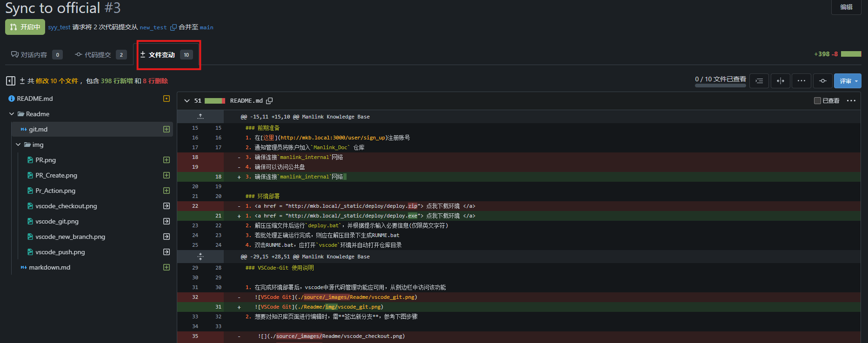The height and width of the screenshot is (343, 868).
Task: Click old line number 22 in diff
Action: pyautogui.click(x=195, y=206)
